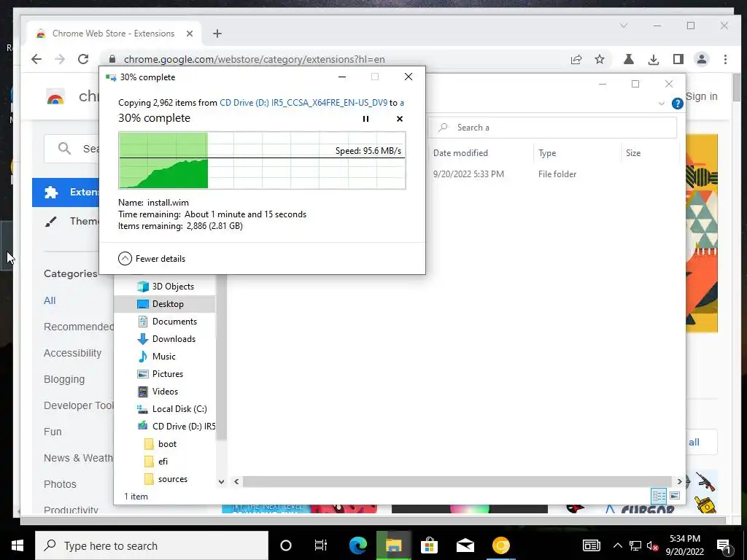Image resolution: width=747 pixels, height=560 pixels.
Task: Click the 3D Objects cube icon
Action: coord(142,286)
